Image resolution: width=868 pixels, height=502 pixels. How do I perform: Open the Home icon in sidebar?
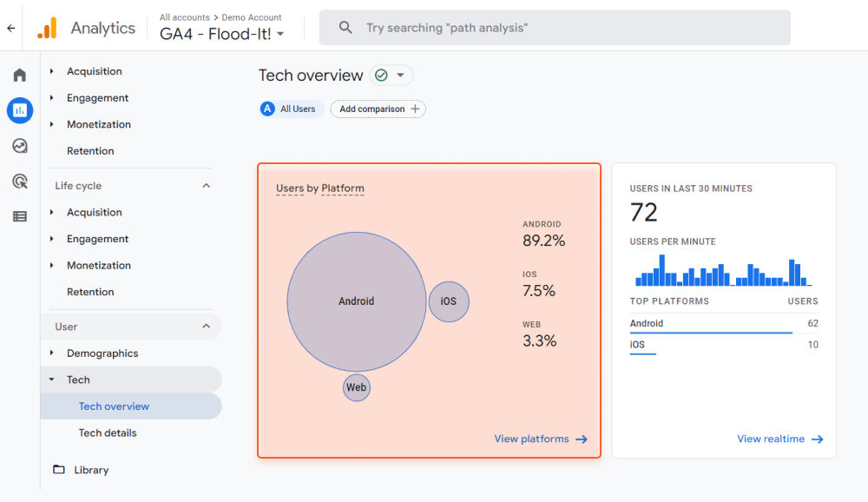coord(19,75)
